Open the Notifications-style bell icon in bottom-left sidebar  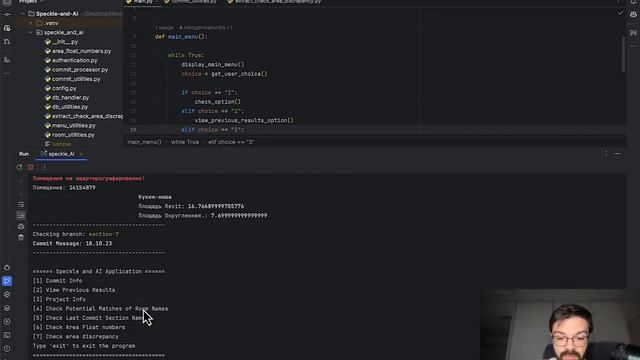[7, 267]
